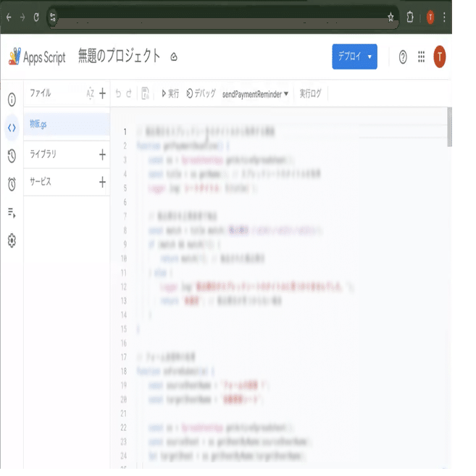Viewport: 476px width, 476px height.
Task: Open the Google account avatar T
Action: coord(440,57)
